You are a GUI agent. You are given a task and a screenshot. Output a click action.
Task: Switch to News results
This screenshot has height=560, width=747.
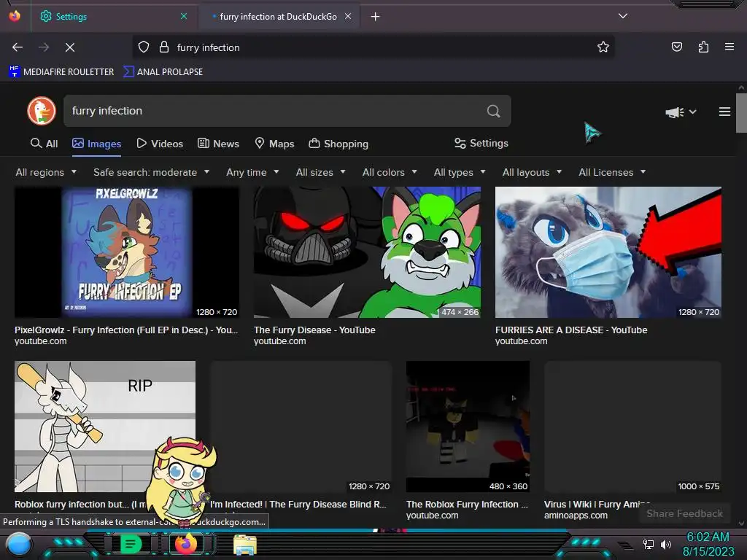tap(218, 144)
